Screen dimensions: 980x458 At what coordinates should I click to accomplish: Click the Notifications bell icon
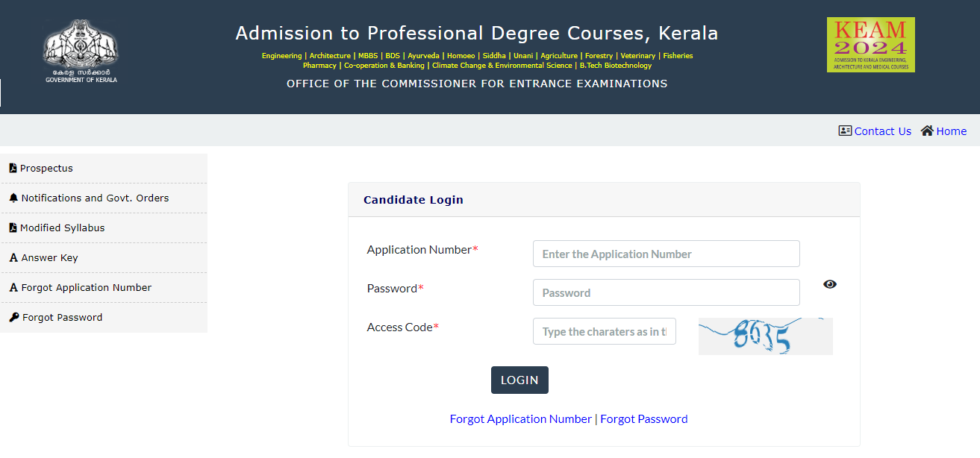(13, 198)
